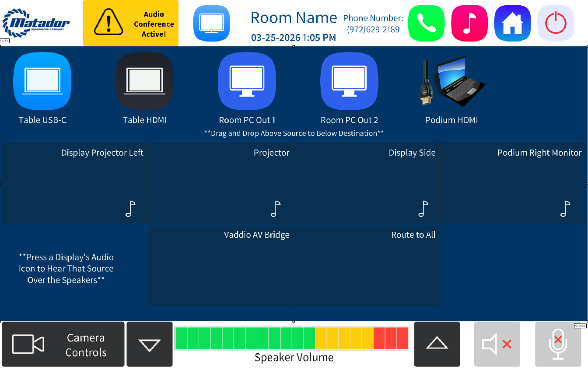Select the Route to All destination

[x=367, y=265]
